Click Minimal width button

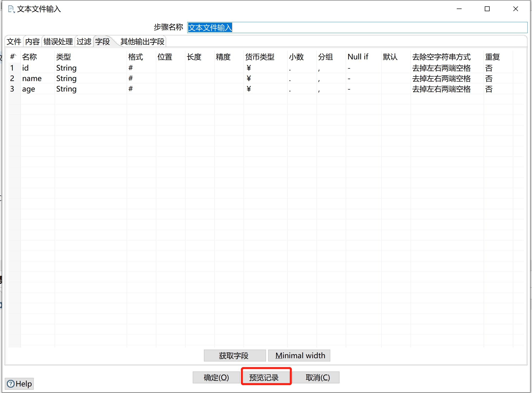pyautogui.click(x=300, y=356)
